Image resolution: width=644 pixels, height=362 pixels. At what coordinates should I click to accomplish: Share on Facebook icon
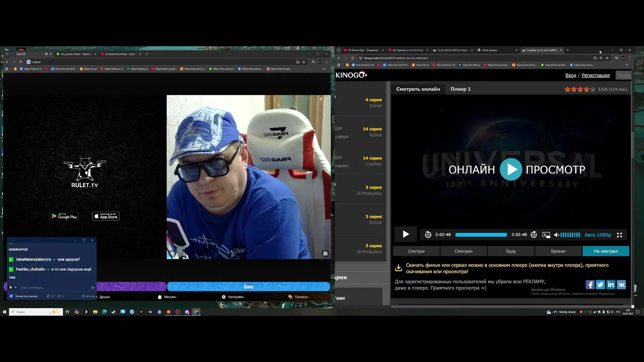590,285
